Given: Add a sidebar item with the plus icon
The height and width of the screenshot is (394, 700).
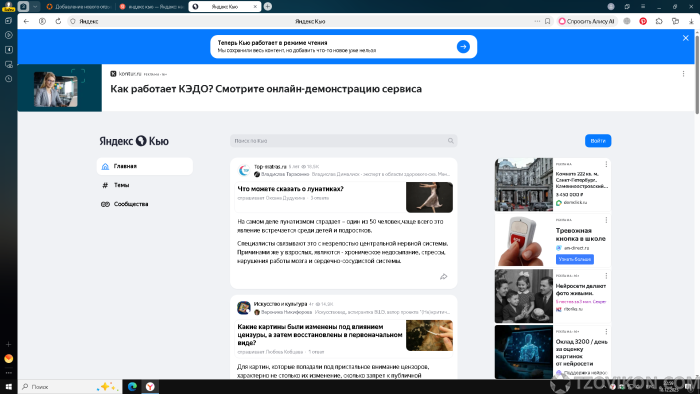Looking at the screenshot, I should 8,344.
